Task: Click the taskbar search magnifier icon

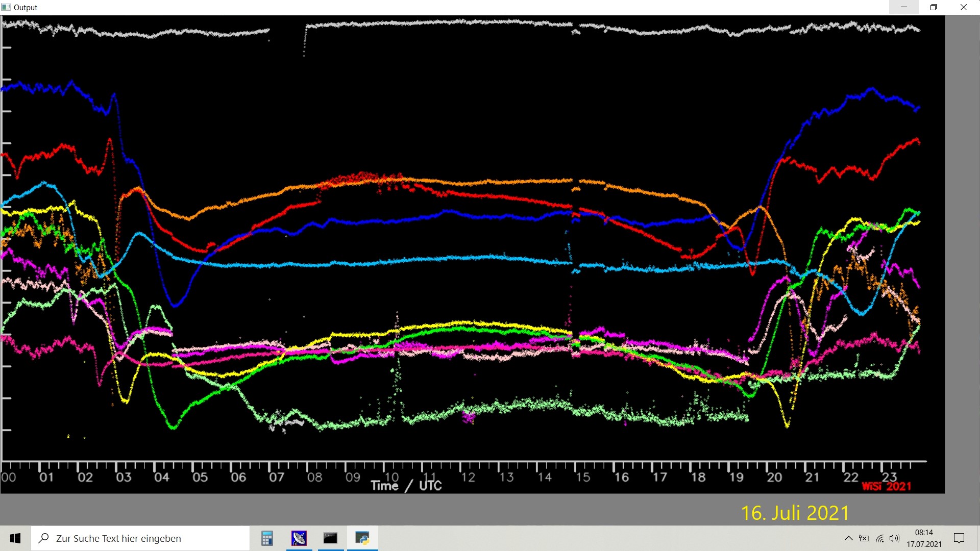Action: (x=44, y=538)
